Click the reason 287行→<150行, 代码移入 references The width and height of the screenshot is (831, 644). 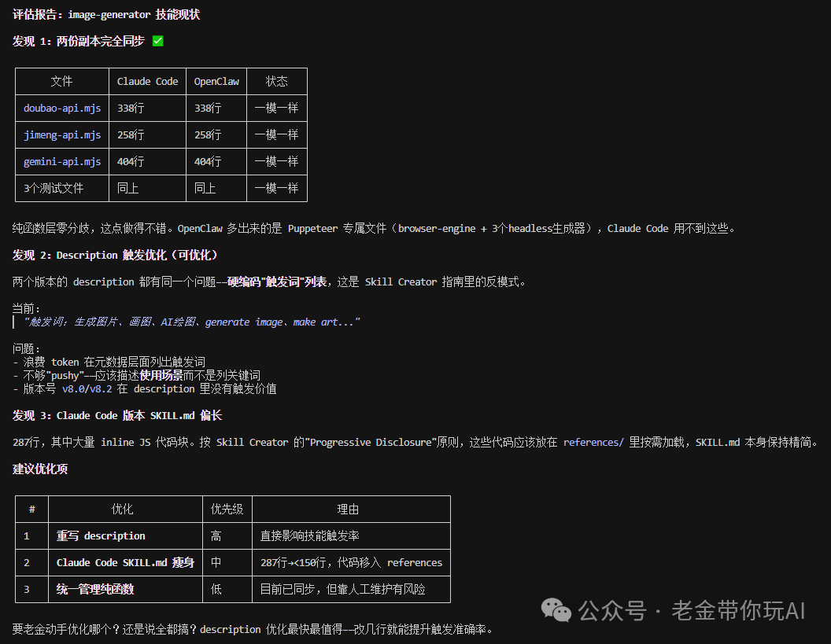click(351, 562)
